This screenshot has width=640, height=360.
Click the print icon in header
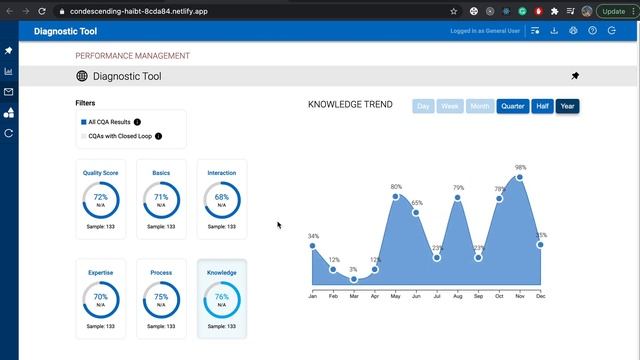pos(573,31)
